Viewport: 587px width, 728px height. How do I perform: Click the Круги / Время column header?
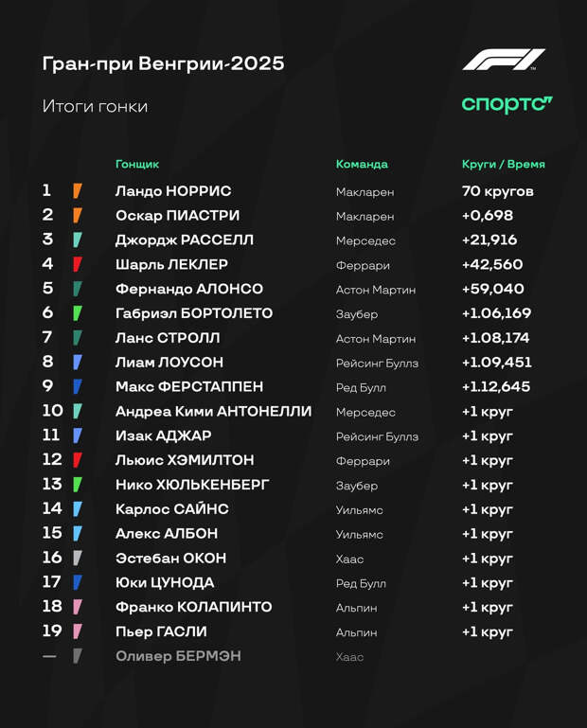[x=503, y=164]
